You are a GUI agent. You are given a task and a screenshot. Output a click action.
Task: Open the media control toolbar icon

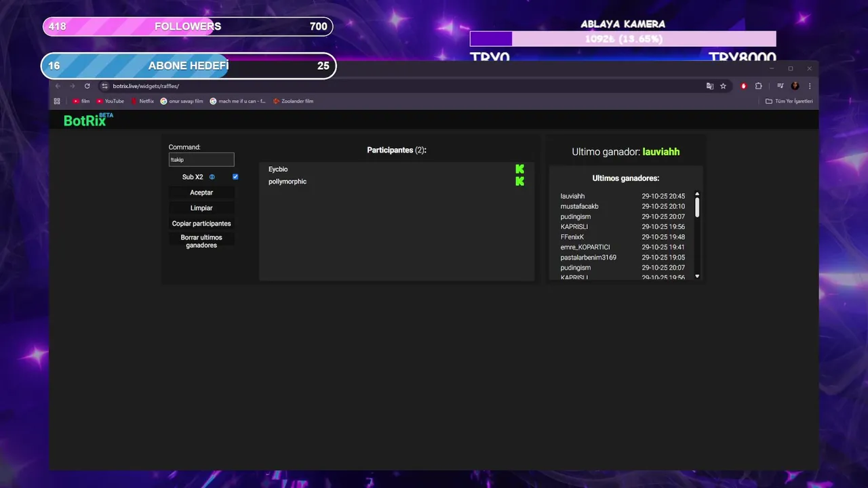pos(781,86)
